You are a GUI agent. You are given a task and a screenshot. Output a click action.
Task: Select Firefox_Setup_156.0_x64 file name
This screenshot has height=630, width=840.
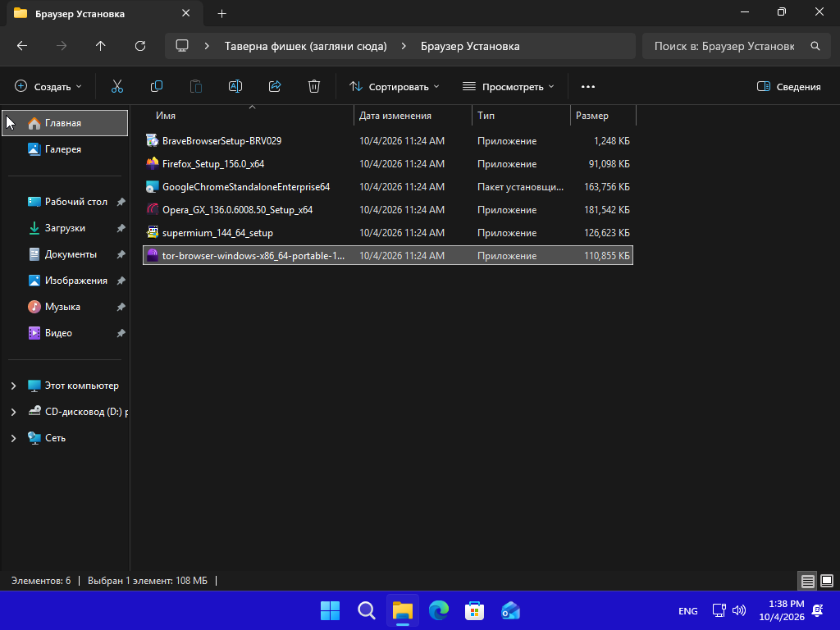coord(213,164)
